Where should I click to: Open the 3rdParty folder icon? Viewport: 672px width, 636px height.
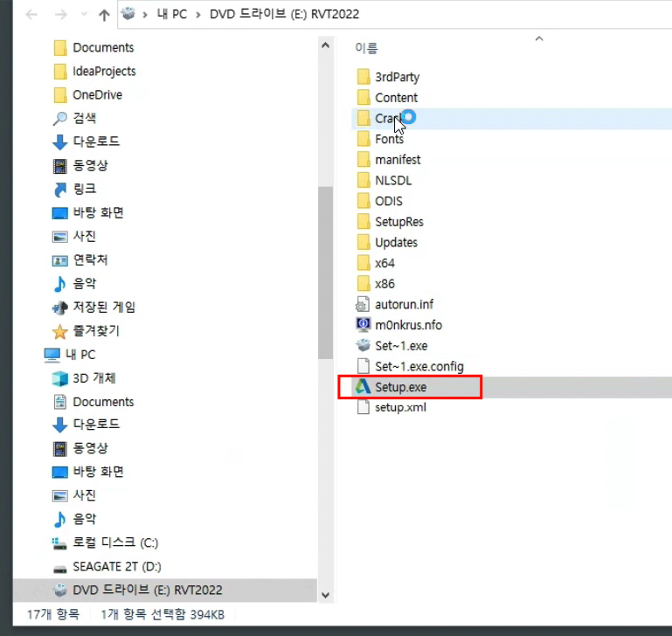click(x=364, y=77)
